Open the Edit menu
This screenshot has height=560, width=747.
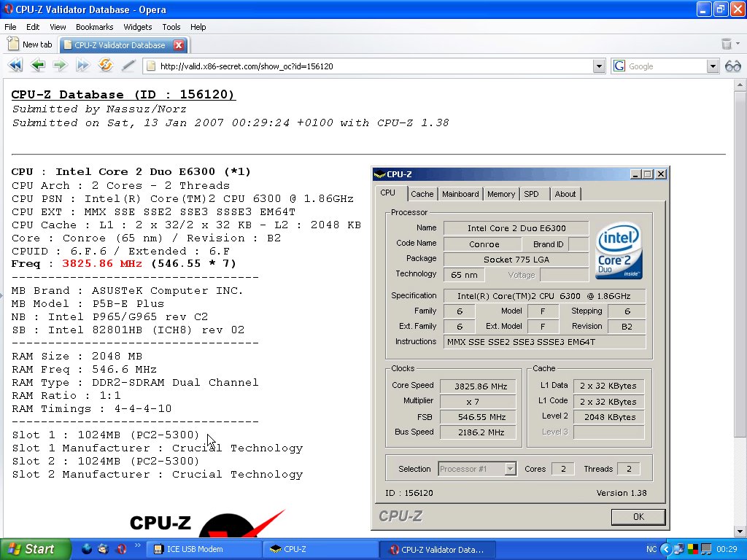click(33, 27)
